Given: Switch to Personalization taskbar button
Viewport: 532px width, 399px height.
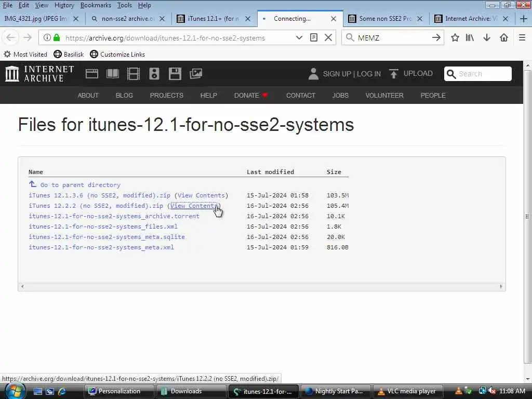Looking at the screenshot, I should pos(119,391).
